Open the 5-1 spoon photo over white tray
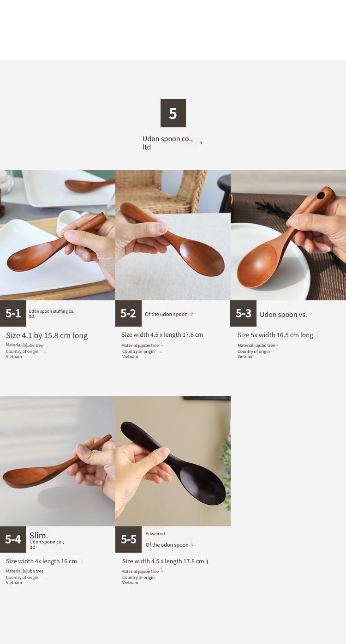The height and width of the screenshot is (644, 346). pyautogui.click(x=58, y=235)
